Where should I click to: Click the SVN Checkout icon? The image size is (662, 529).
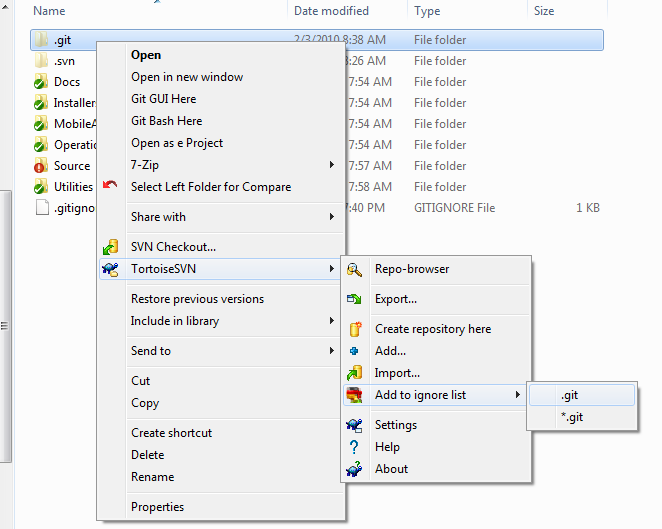click(110, 247)
